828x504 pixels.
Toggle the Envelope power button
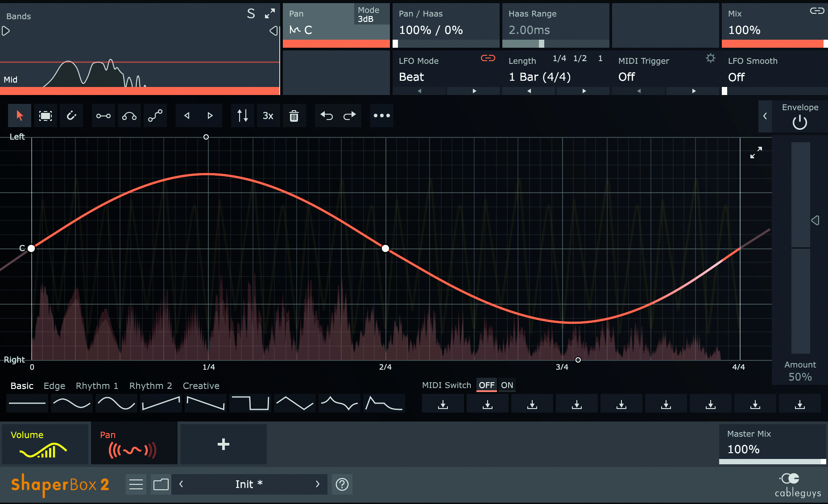800,122
